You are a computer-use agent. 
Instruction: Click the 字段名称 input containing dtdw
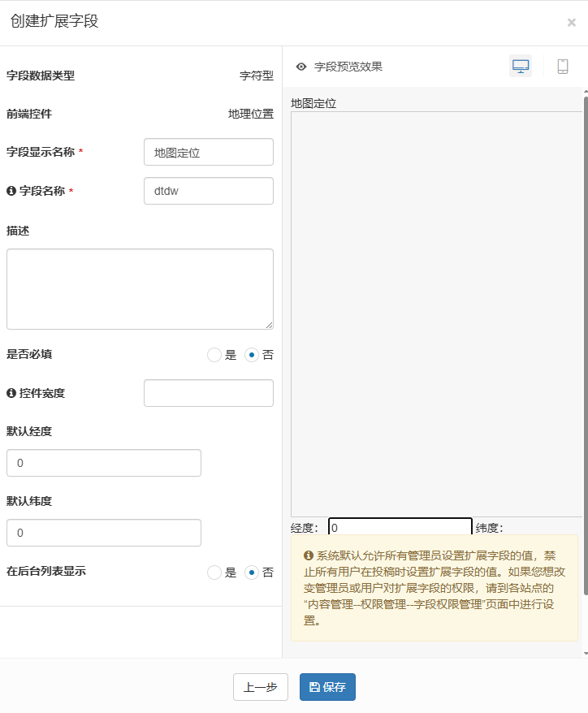[x=208, y=191]
